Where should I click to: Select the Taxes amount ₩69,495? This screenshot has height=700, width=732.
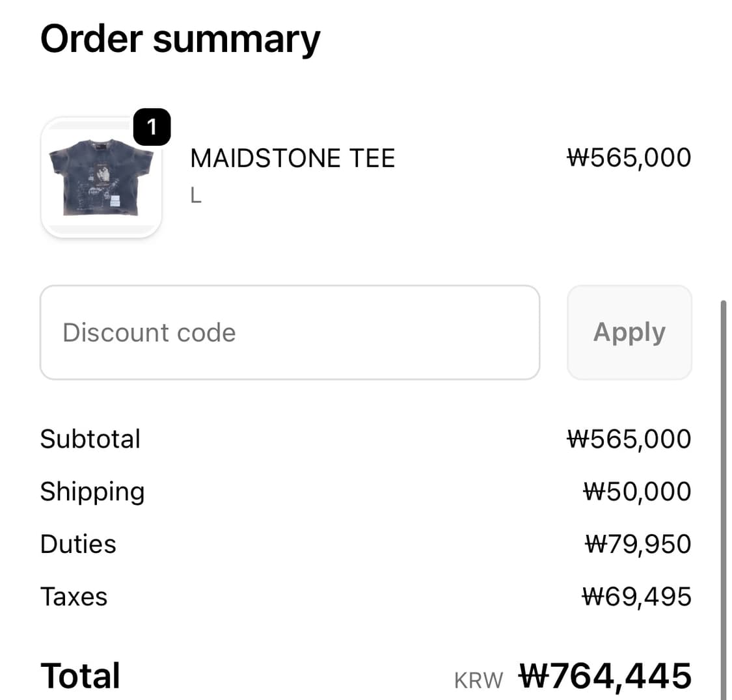(x=636, y=597)
